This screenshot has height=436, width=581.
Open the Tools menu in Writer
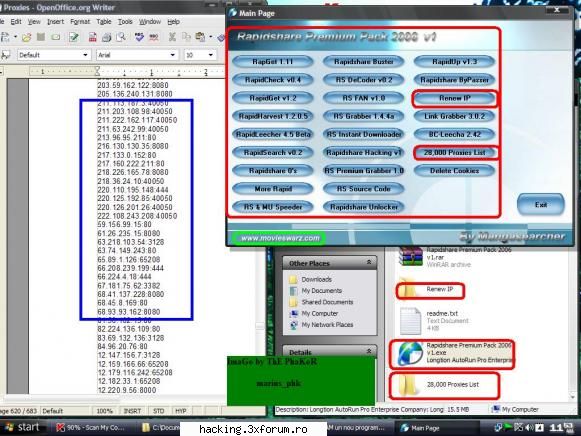[x=125, y=22]
